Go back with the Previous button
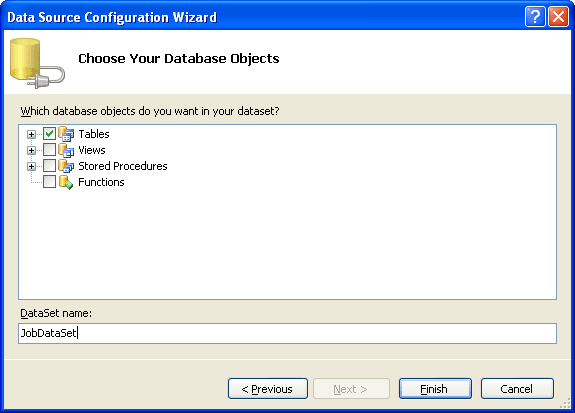Viewport: 575px width, 413px height. click(x=268, y=389)
